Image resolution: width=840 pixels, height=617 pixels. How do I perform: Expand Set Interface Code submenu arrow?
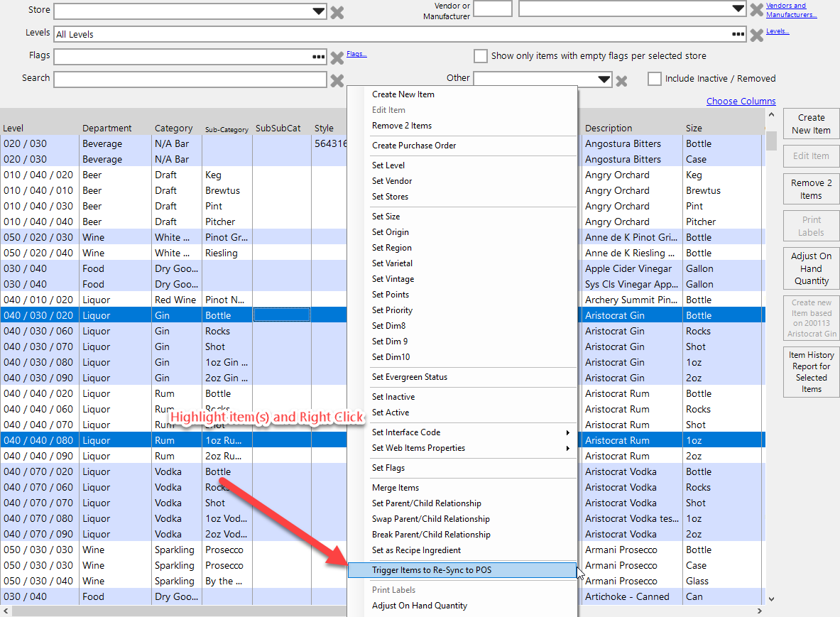568,433
